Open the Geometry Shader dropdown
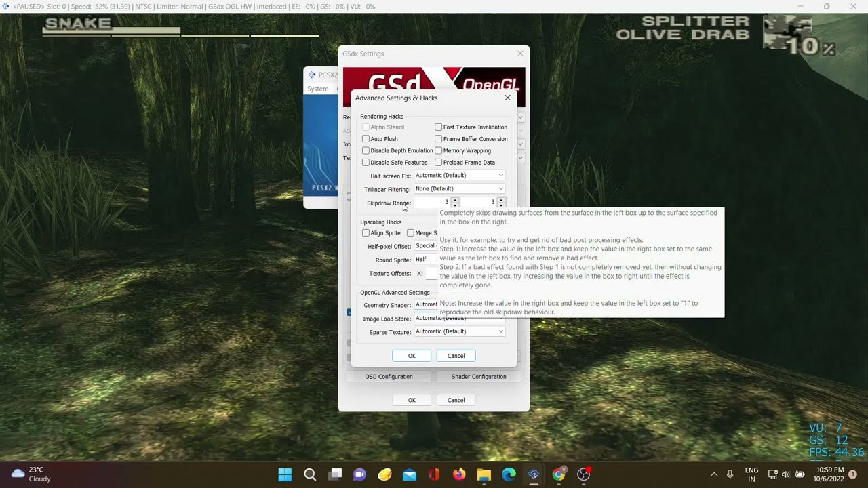Viewport: 868px width, 488px height. click(427, 304)
